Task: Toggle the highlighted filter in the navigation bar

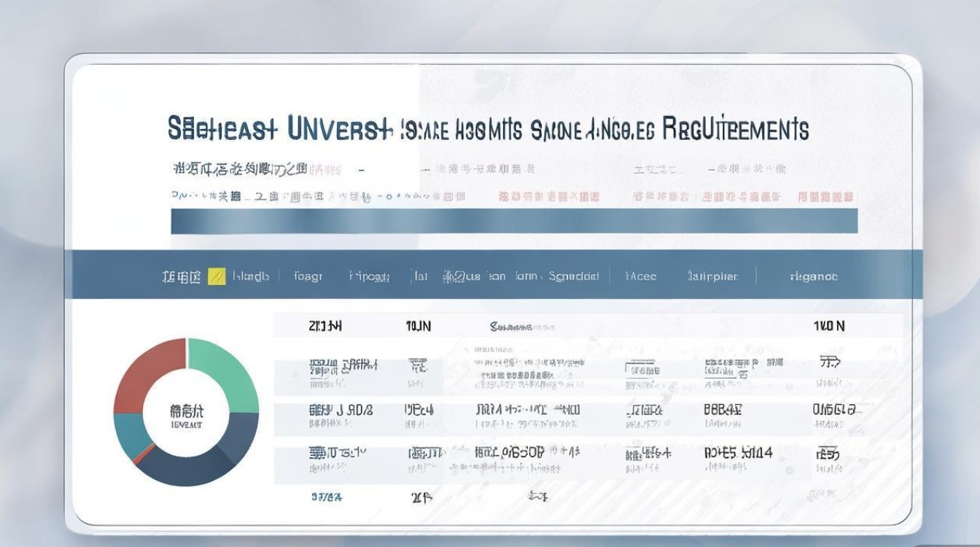Action: point(217,275)
